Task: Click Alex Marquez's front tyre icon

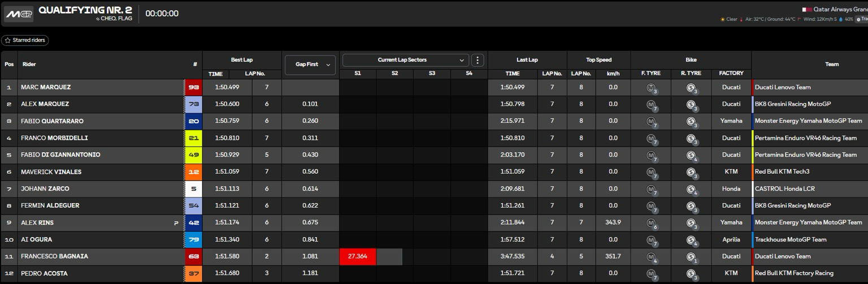Action: click(652, 105)
